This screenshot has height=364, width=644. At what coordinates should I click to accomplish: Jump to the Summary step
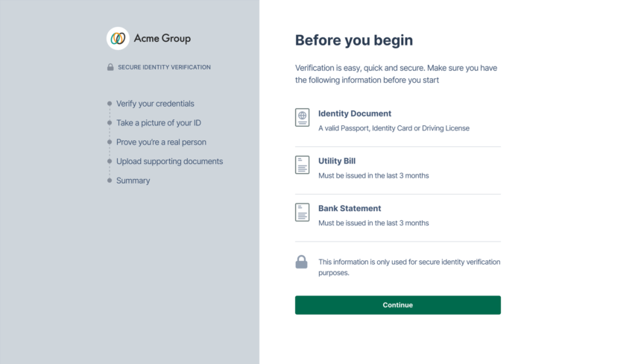(x=133, y=181)
